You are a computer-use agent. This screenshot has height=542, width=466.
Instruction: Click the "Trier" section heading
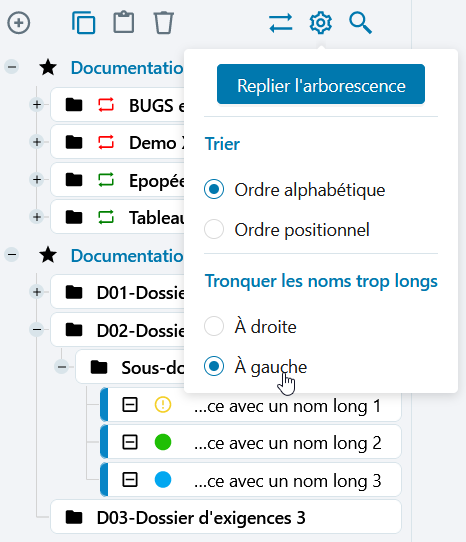pos(222,143)
